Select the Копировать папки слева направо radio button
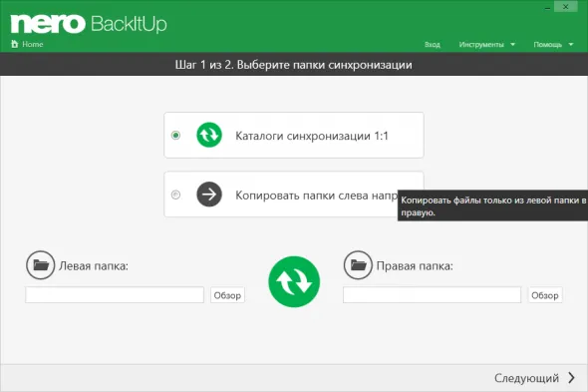Image resolution: width=588 pixels, height=392 pixels. tap(175, 195)
